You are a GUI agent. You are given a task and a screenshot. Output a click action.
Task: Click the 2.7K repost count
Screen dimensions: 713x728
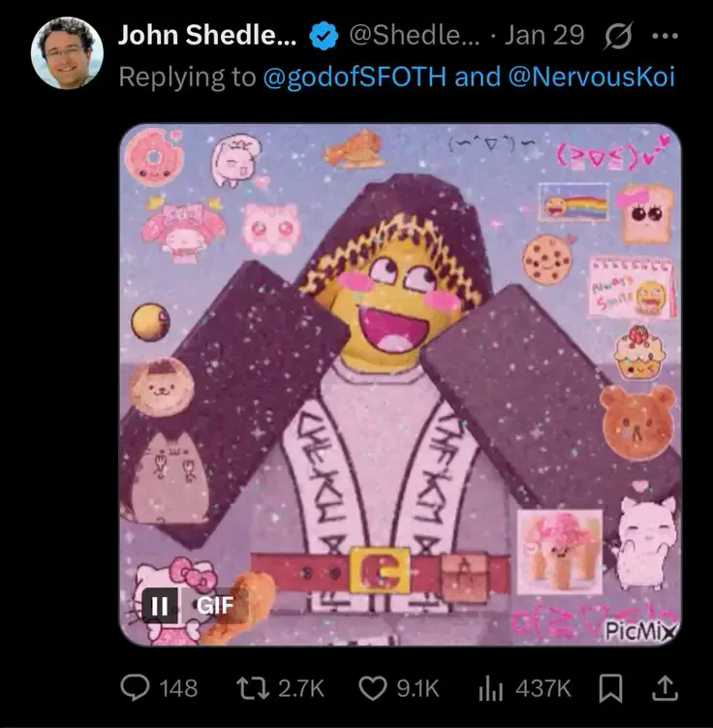coord(301,688)
